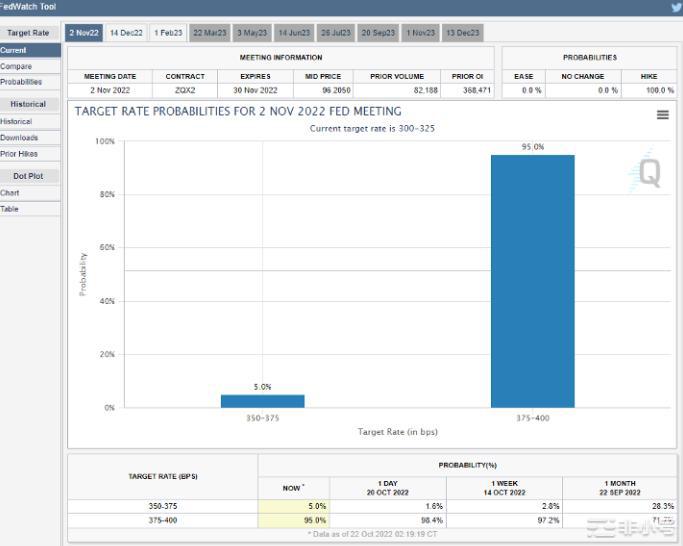Open Prior Hikes in the sidebar
This screenshot has width=683, height=546.
point(19,154)
